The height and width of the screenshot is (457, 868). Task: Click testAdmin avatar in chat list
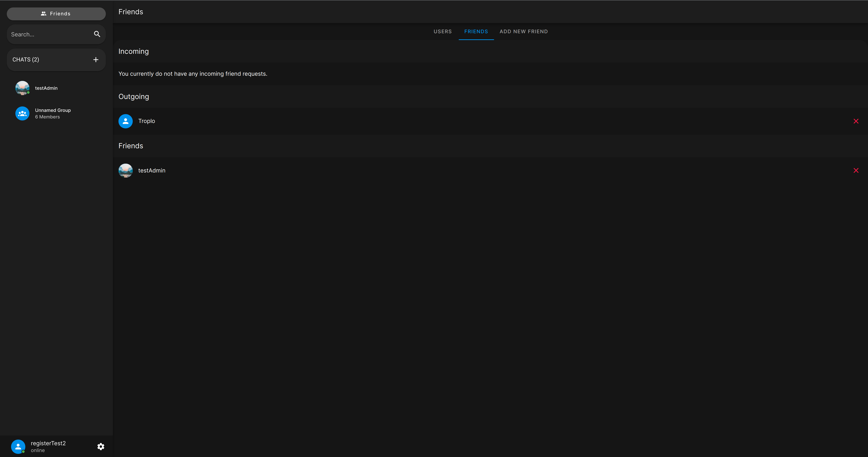coord(22,88)
